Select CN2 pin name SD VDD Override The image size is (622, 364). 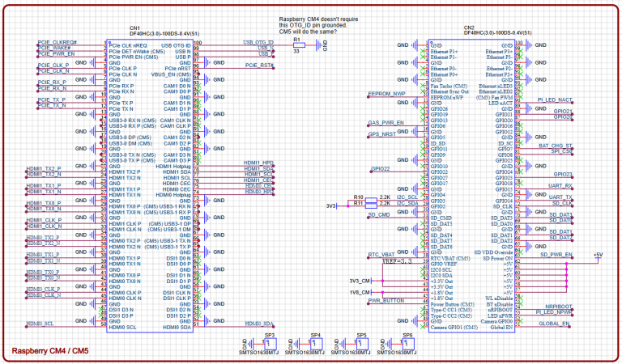[x=493, y=252]
